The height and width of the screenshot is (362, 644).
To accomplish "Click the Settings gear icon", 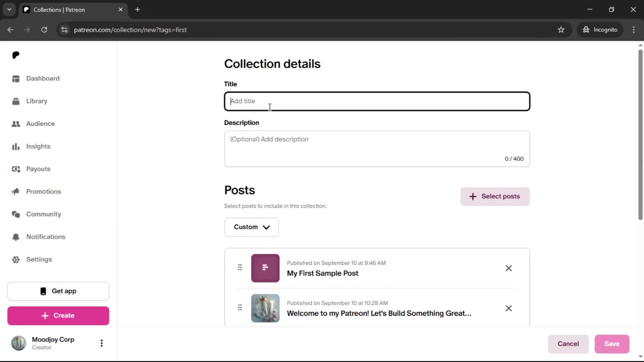I will coord(16,259).
